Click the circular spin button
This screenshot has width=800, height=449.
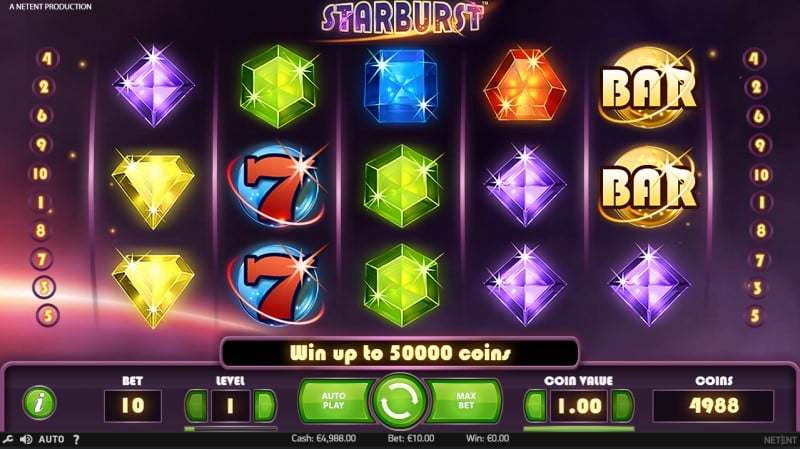(x=399, y=401)
